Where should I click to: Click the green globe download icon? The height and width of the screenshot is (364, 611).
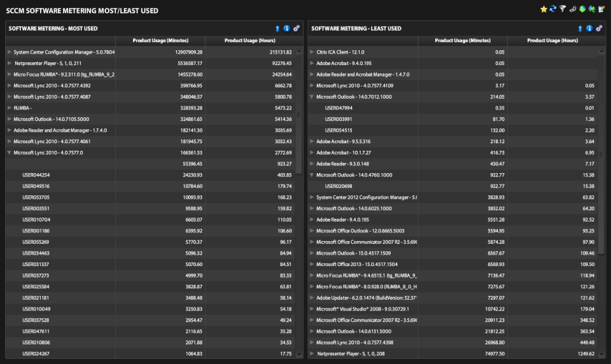[x=582, y=9]
